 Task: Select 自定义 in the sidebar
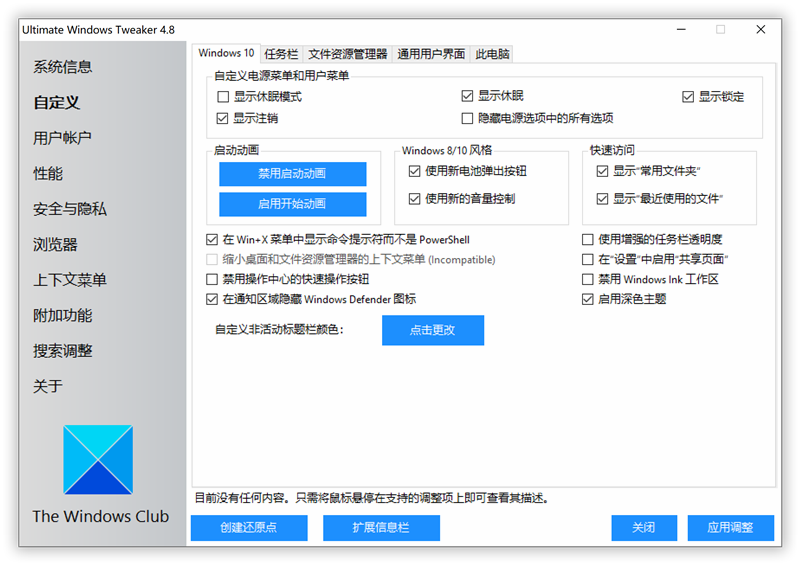(x=56, y=103)
